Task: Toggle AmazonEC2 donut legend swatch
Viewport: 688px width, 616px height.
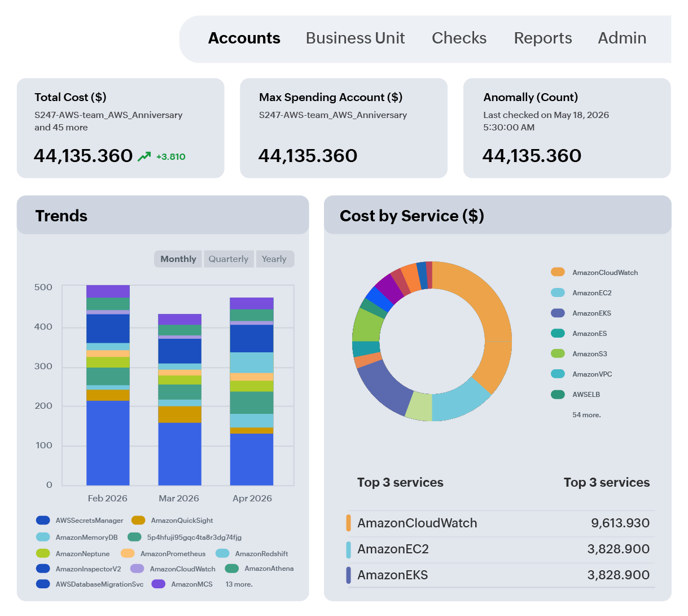Action: coord(558,292)
